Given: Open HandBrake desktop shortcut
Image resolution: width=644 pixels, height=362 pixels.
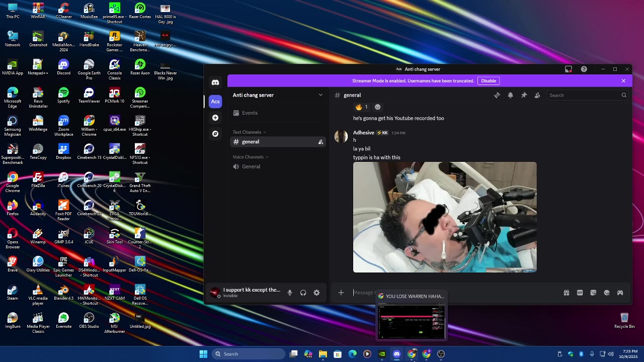Looking at the screenshot, I should tap(89, 39).
